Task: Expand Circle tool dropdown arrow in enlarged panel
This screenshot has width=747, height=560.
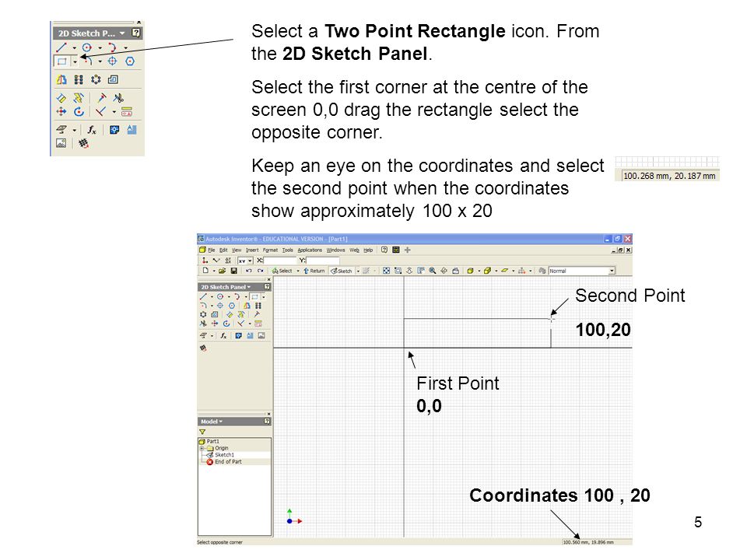Action: tap(100, 47)
